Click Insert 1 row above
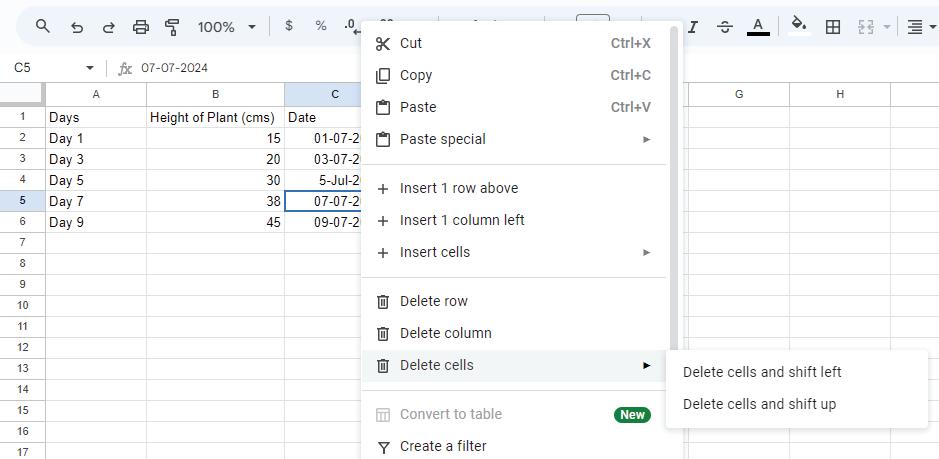Viewport: 939px width, 459px height. 459,188
